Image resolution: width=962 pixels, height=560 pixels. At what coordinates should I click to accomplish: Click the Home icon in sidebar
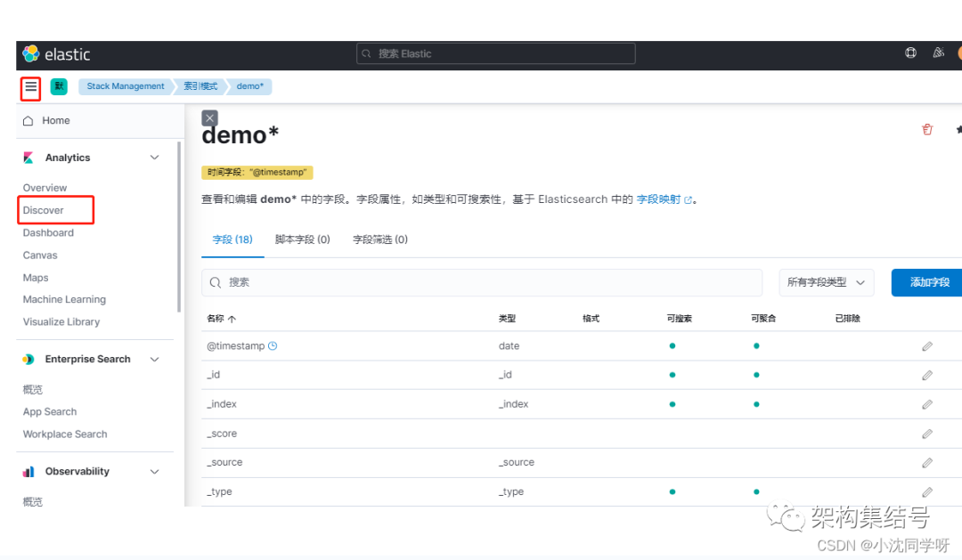29,121
